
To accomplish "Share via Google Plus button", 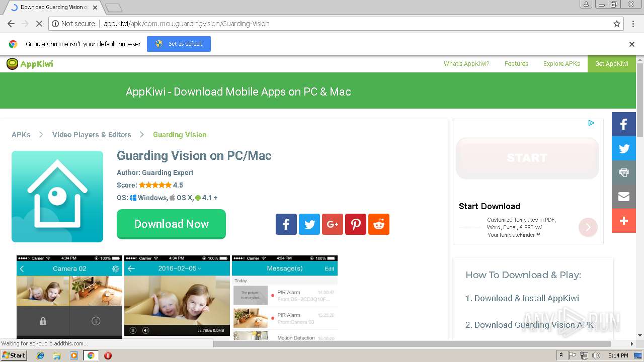I will (333, 224).
